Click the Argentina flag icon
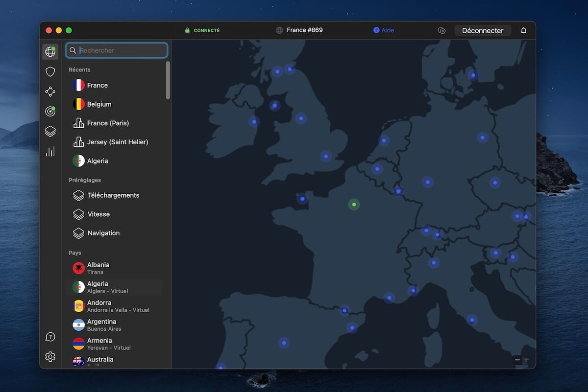This screenshot has width=588, height=392. [78, 325]
